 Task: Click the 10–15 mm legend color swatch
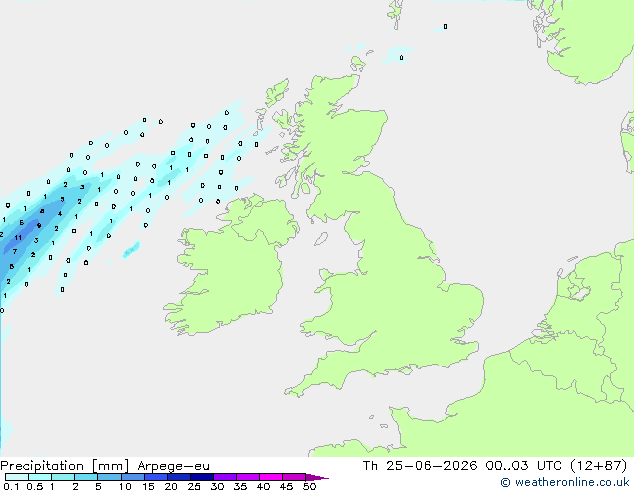(x=133, y=477)
